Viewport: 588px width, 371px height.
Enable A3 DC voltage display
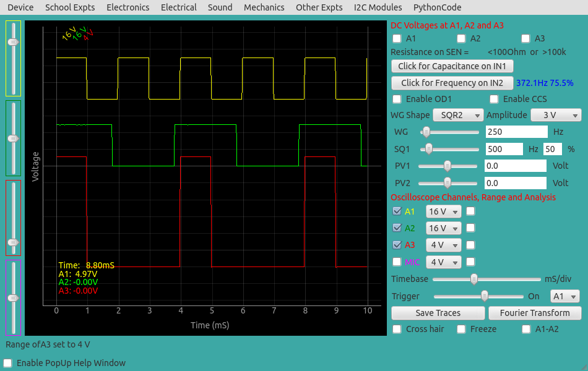(x=525, y=38)
